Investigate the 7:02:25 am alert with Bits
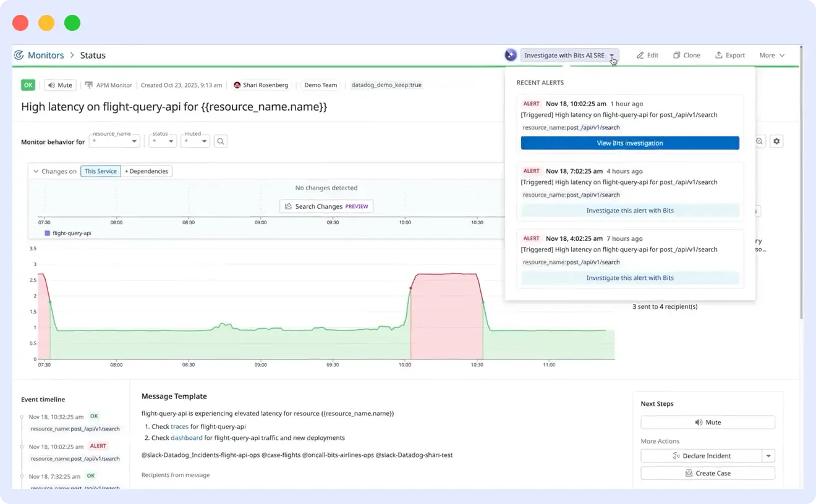This screenshot has width=816, height=504. pos(630,211)
